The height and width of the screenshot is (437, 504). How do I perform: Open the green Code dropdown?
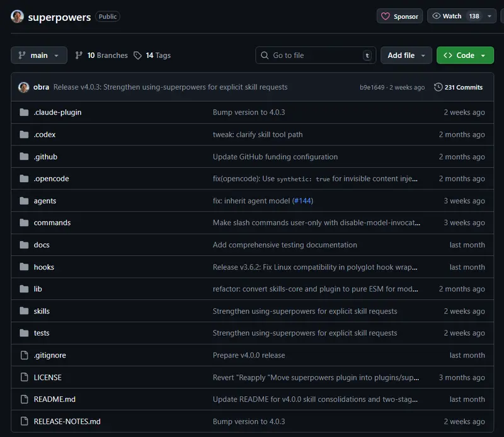[x=465, y=55]
